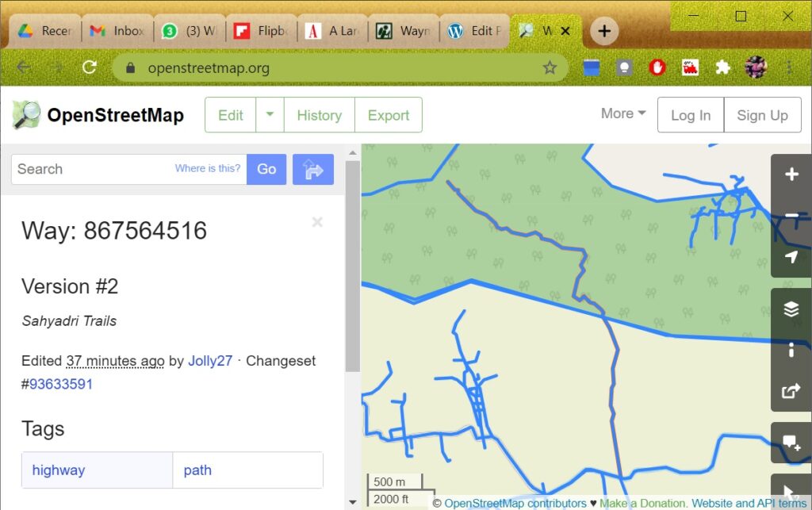
Task: Switch to the 'A Lar' tab
Action: click(332, 31)
